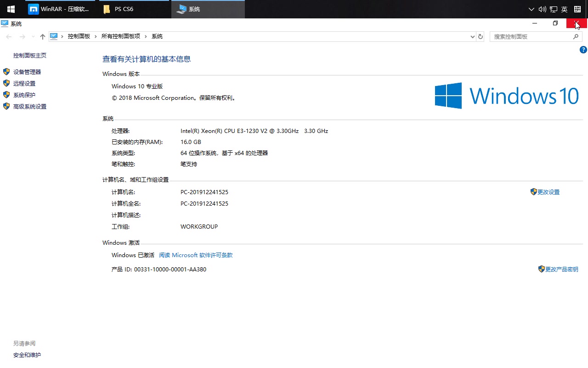
Task: Click the 16.0 GB RAM value
Action: 191,142
